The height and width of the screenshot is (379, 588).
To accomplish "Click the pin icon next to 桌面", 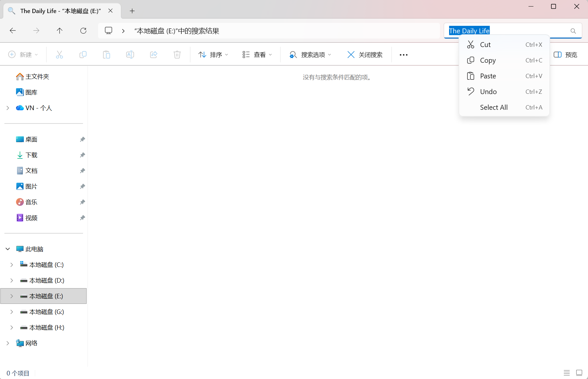I will point(82,139).
